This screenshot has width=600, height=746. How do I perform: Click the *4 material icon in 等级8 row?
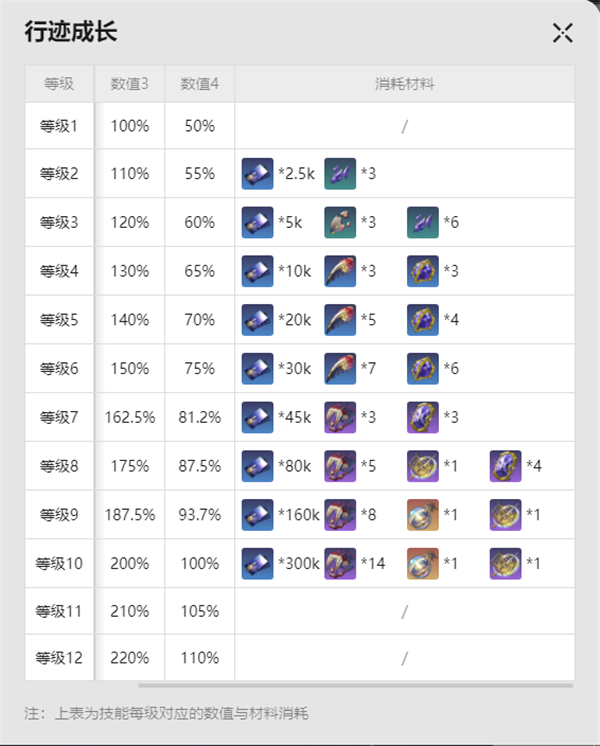click(505, 466)
